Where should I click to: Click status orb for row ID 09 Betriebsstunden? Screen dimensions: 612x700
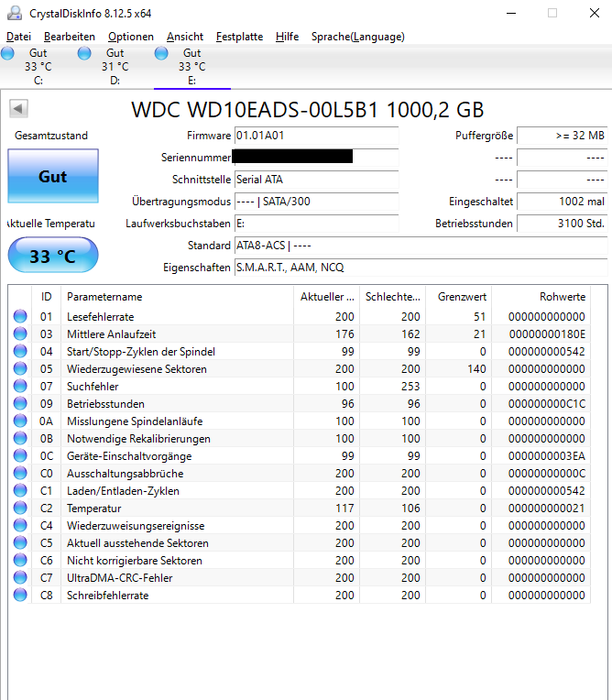click(x=20, y=403)
